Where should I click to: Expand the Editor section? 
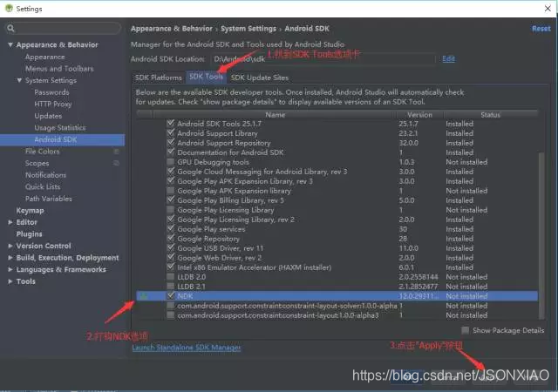pos(10,222)
